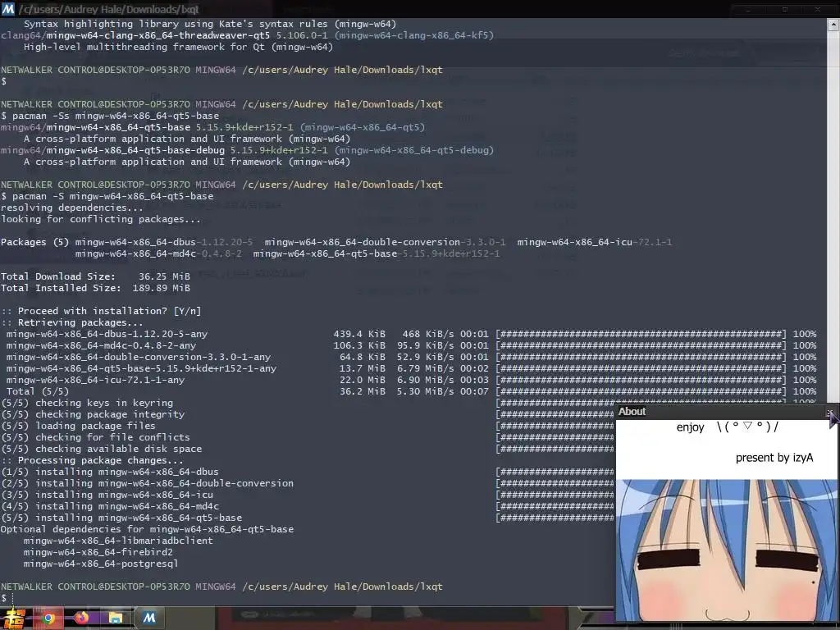Click the 'Packages (5)' label
This screenshot has height=630, width=840.
click(x=34, y=242)
